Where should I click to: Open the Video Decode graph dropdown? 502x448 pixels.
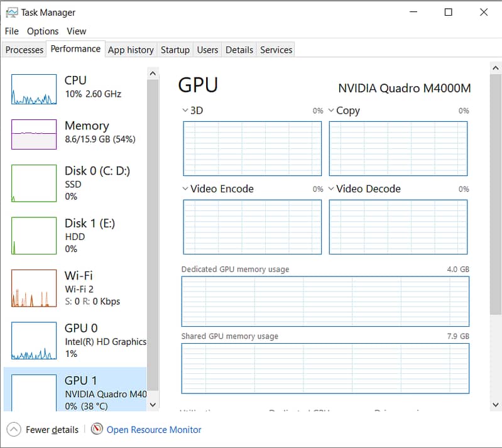pyautogui.click(x=331, y=188)
